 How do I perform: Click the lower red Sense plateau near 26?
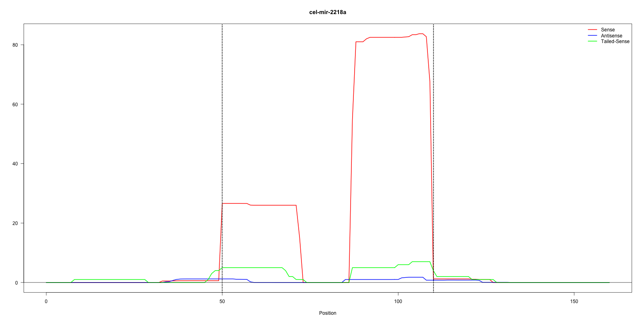point(262,205)
